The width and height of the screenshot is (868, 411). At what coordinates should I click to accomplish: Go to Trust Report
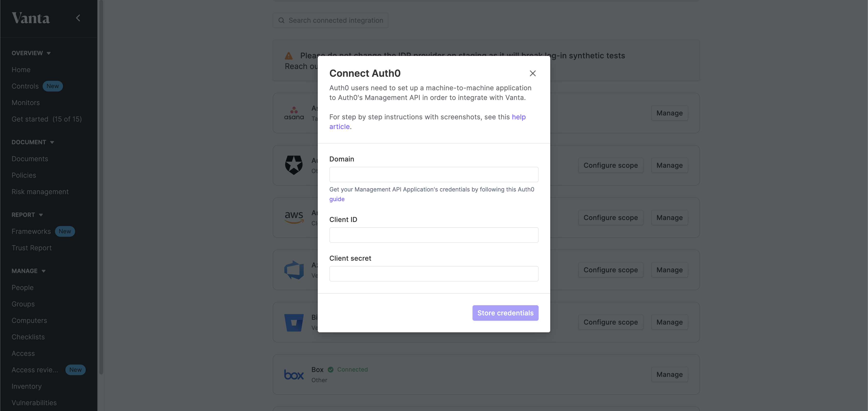pyautogui.click(x=32, y=248)
